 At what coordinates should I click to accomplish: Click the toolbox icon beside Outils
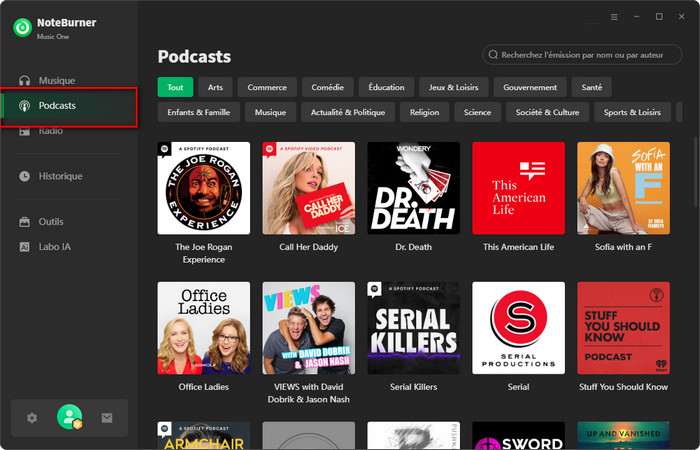[24, 222]
